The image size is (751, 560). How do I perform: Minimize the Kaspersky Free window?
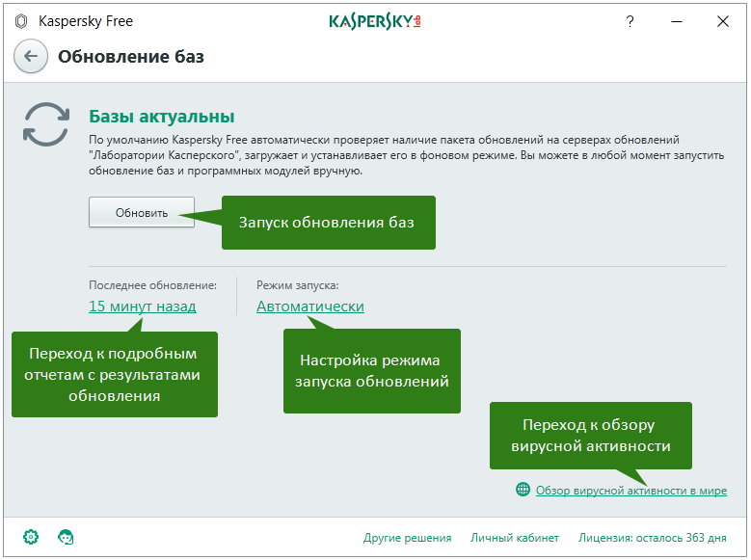(x=676, y=21)
